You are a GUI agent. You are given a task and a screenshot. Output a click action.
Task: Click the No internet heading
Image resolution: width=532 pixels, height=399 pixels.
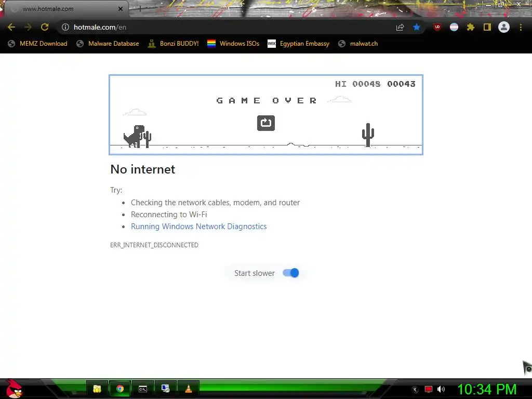(143, 169)
